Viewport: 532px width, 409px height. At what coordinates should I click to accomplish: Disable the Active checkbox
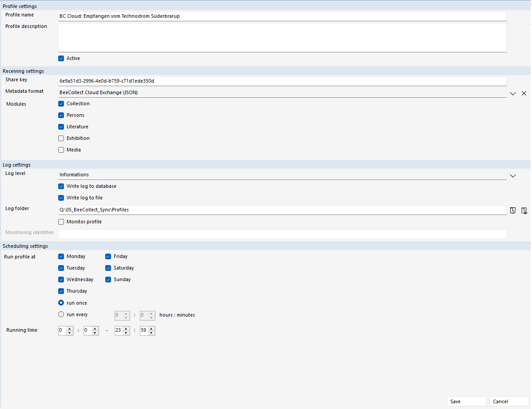click(x=61, y=58)
